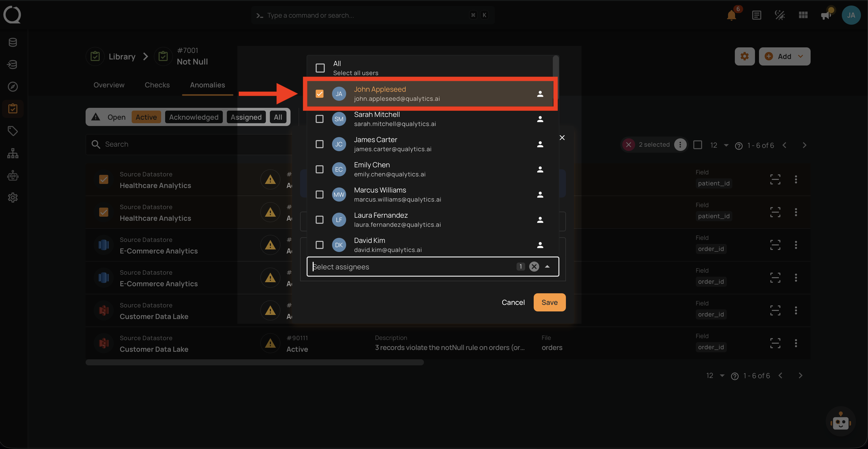Open the Tags sidebar icon
This screenshot has width=868, height=449.
[x=13, y=131]
